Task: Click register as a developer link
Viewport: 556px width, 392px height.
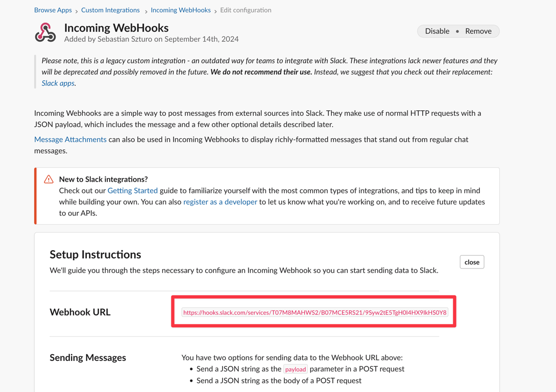Action: (x=220, y=202)
